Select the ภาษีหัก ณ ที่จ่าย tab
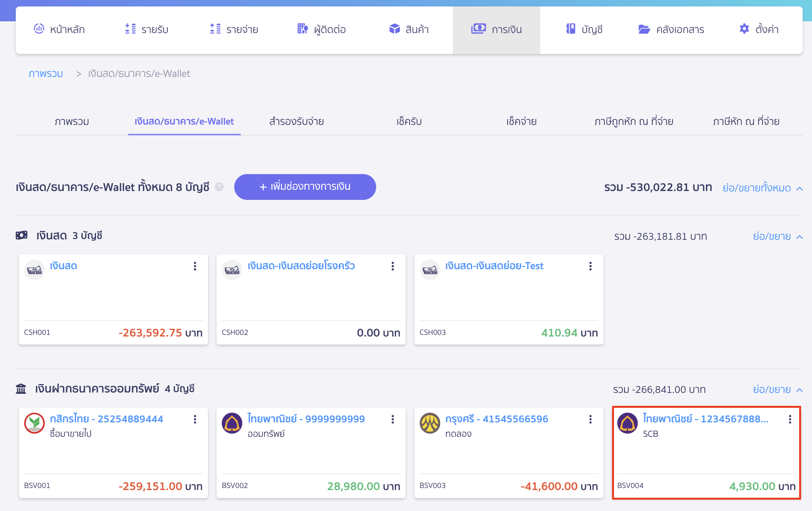The image size is (812, 511). point(746,121)
